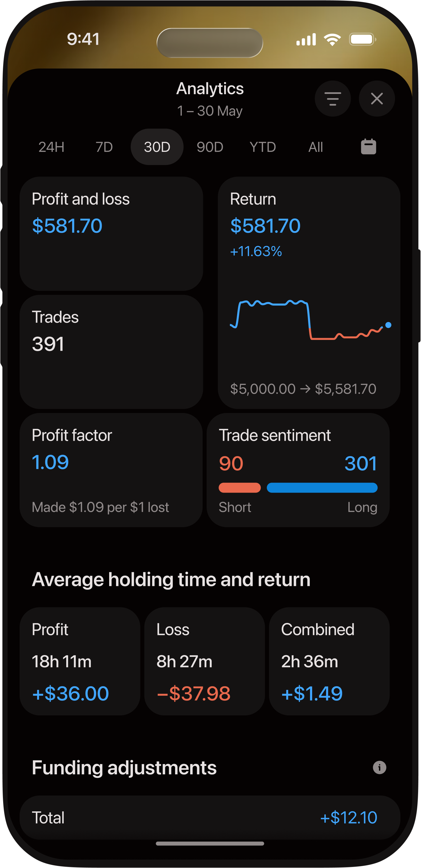
Task: Open the calendar date picker icon
Action: click(368, 147)
